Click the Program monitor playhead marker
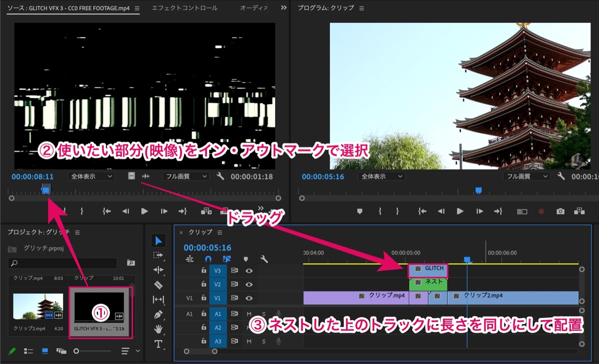 (x=478, y=190)
